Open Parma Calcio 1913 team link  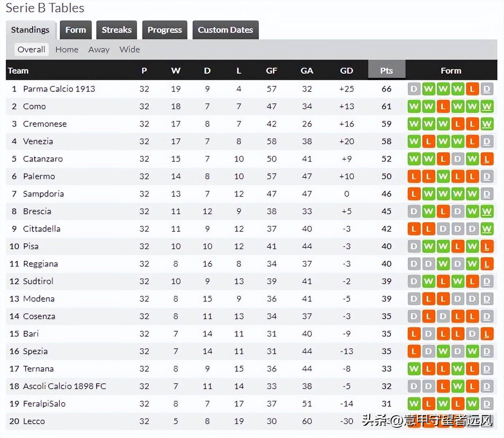pos(59,89)
